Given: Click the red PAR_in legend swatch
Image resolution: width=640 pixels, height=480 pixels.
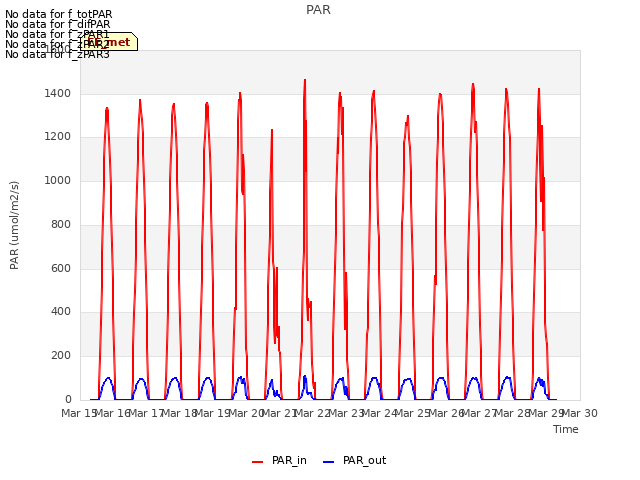Looking at the screenshot, I should (x=258, y=462).
